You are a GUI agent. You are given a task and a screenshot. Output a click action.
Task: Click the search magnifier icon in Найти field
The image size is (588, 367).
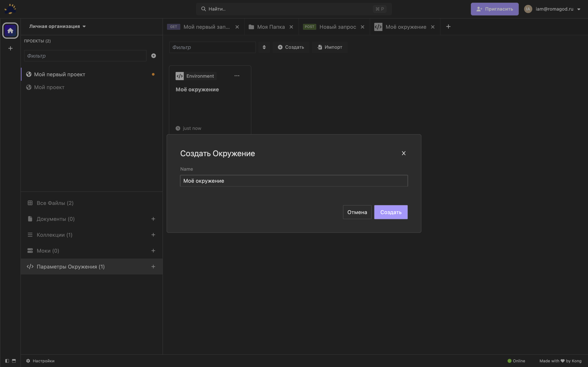click(203, 9)
